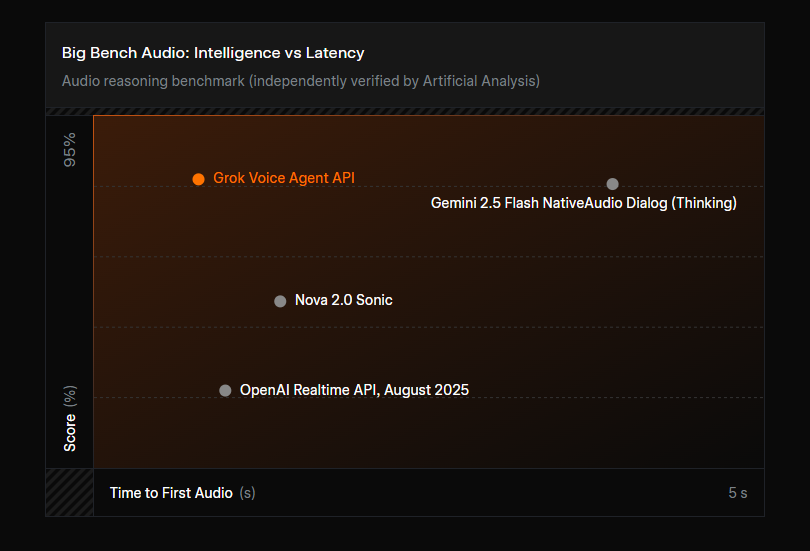Select the Gemini 2.5 Flash data point dot
This screenshot has height=551, width=810.
[612, 184]
